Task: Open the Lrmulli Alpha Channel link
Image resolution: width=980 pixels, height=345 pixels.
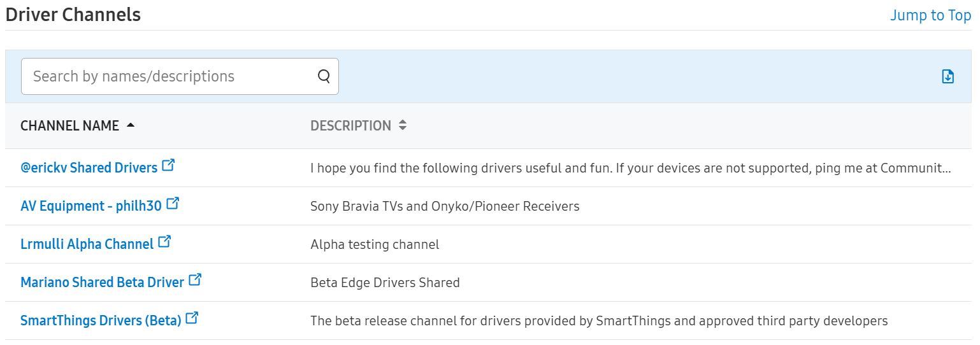Action: [x=87, y=244]
